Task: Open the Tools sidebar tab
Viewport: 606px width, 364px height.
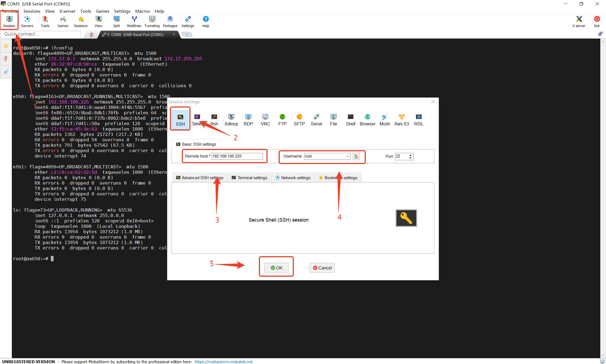Action: click(6, 59)
